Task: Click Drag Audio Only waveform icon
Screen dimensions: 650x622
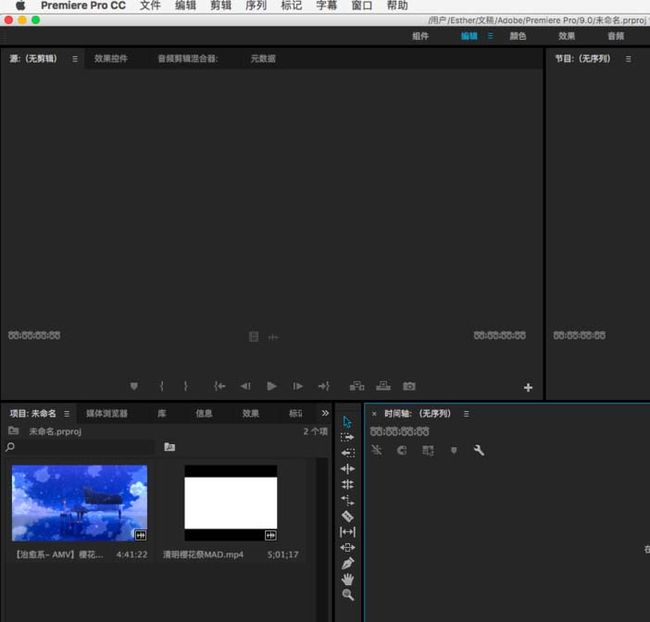Action: click(x=273, y=338)
